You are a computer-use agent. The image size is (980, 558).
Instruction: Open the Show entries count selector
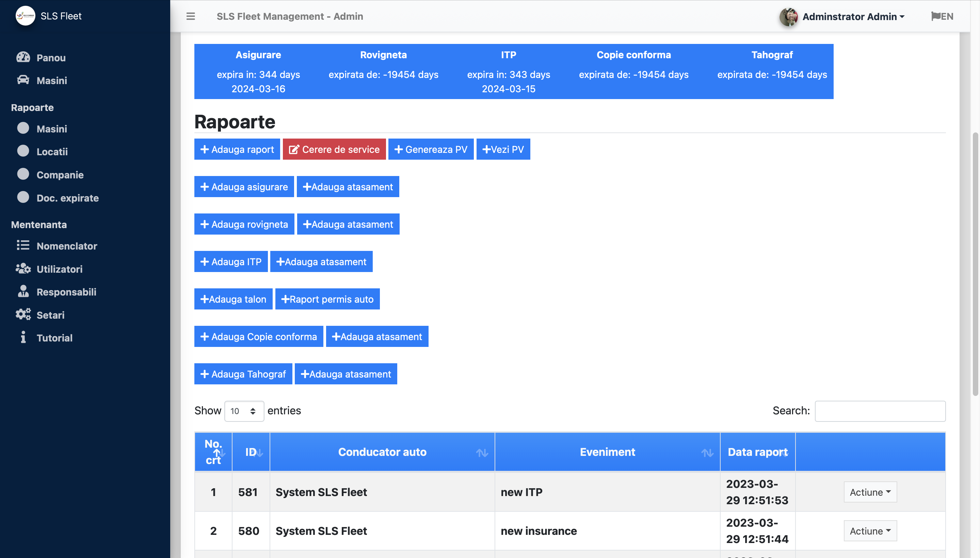point(244,411)
